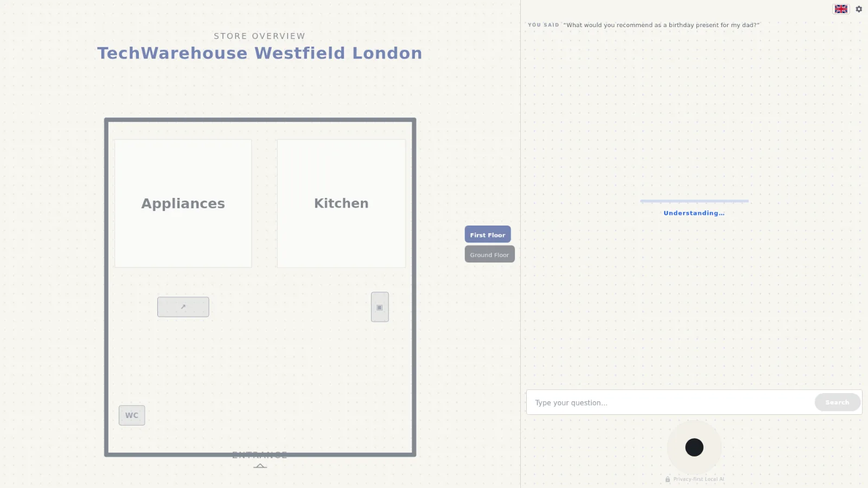The height and width of the screenshot is (488, 868).
Task: Click the quoted birthday present question text
Action: coord(661,25)
